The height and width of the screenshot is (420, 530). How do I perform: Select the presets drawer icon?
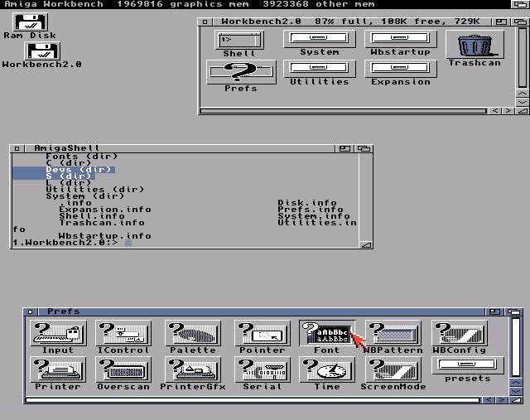click(x=467, y=365)
